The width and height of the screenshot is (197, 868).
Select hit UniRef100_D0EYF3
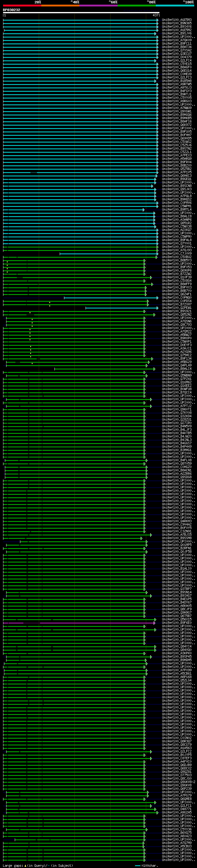(x=177, y=345)
